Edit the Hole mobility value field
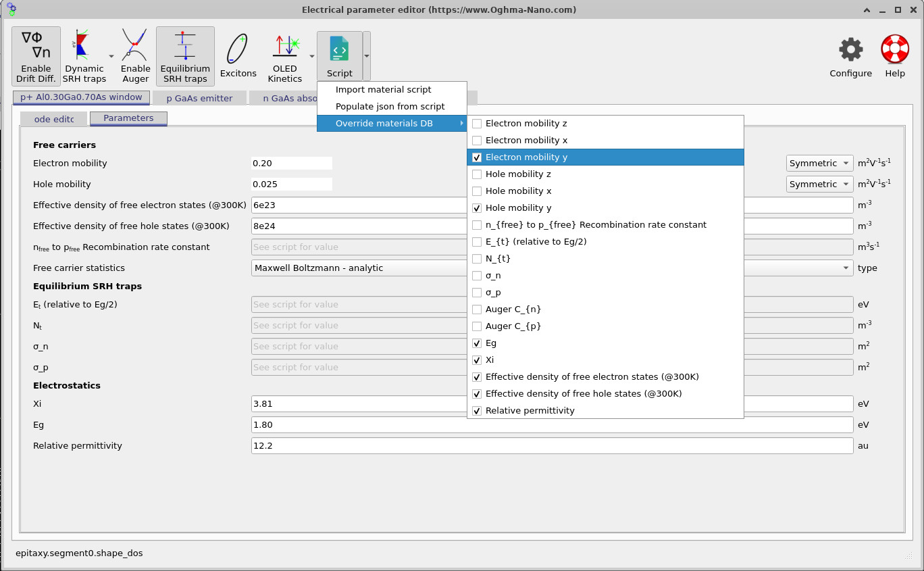The width and height of the screenshot is (924, 571). [292, 184]
